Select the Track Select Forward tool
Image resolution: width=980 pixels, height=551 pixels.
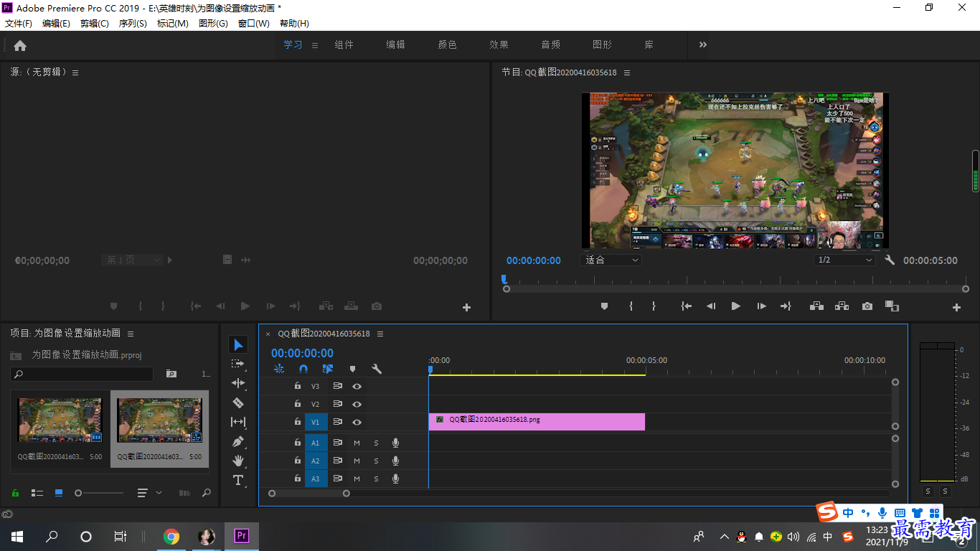(238, 364)
